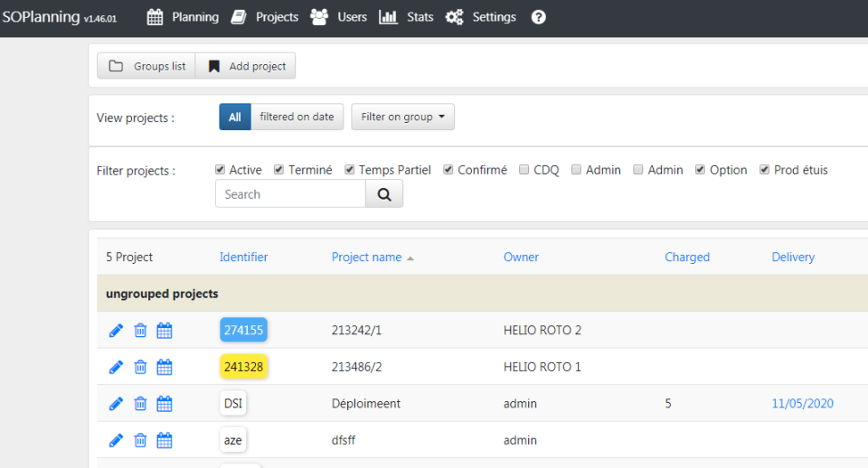This screenshot has width=868, height=468.
Task: Sort the list by Identifier column
Action: tap(243, 257)
